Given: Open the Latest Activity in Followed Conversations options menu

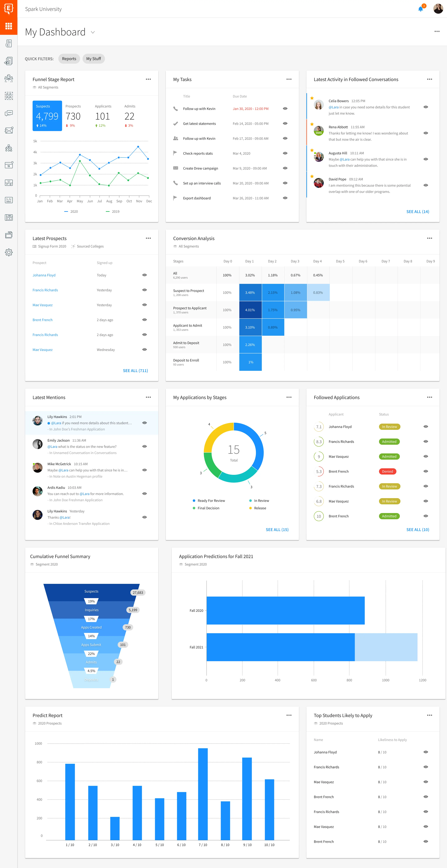Looking at the screenshot, I should (x=429, y=79).
